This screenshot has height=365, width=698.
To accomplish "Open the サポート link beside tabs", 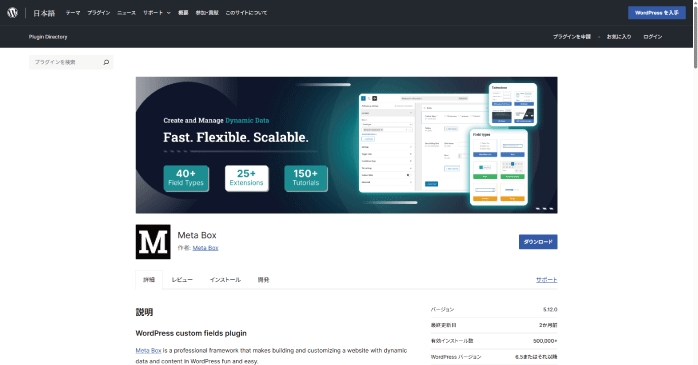I will (x=547, y=280).
